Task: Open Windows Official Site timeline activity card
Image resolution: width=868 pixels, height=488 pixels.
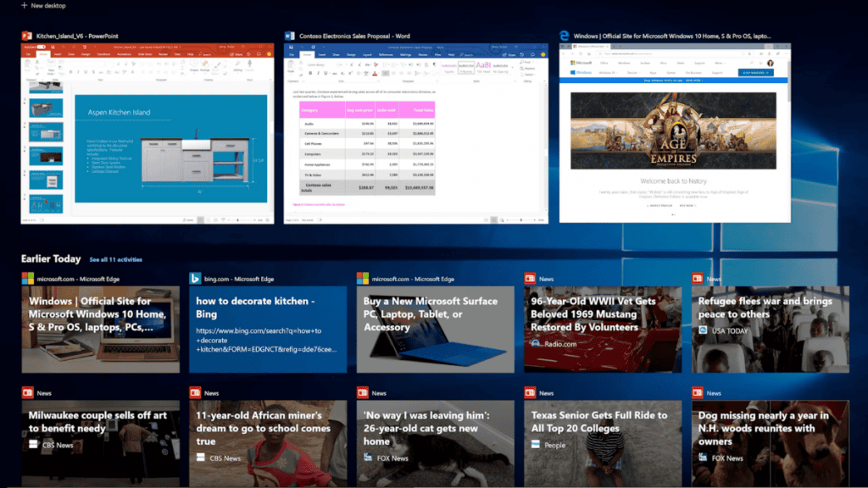Action: 101,330
